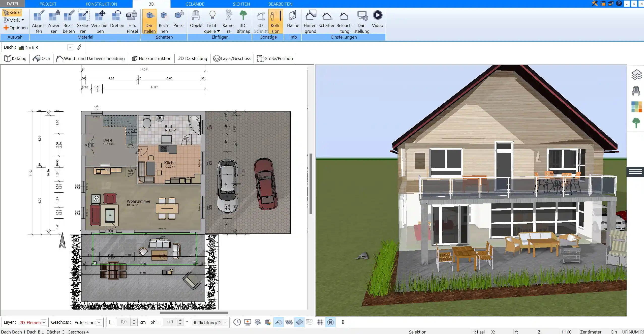Insert a Kamera

pyautogui.click(x=229, y=21)
